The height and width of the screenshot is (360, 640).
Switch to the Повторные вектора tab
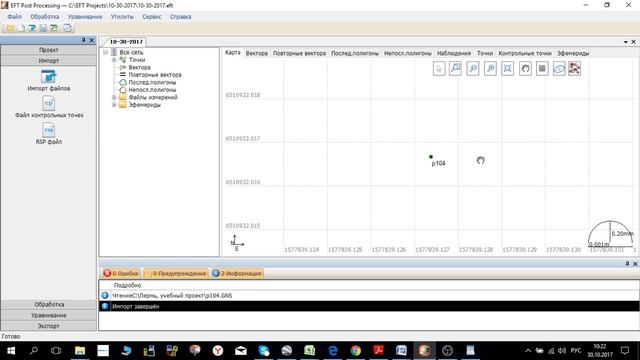click(x=299, y=53)
